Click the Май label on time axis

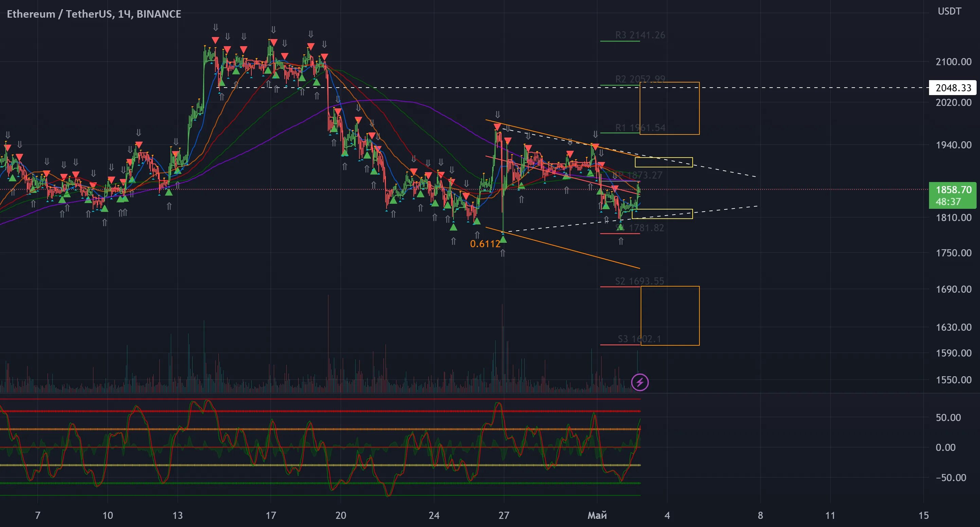(597, 515)
